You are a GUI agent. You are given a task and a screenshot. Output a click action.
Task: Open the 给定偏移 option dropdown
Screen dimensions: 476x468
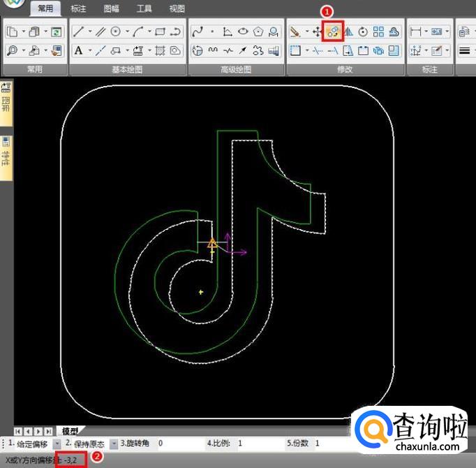coord(57,444)
